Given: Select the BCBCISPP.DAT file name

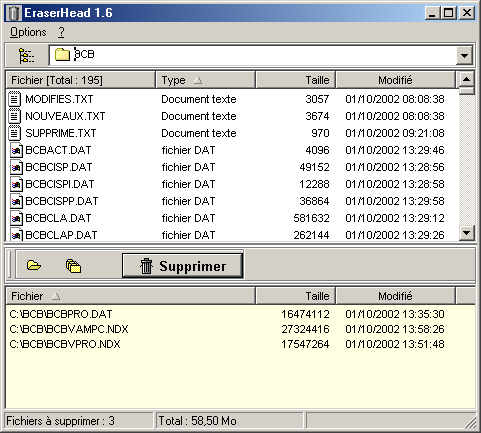Looking at the screenshot, I should click(62, 201).
